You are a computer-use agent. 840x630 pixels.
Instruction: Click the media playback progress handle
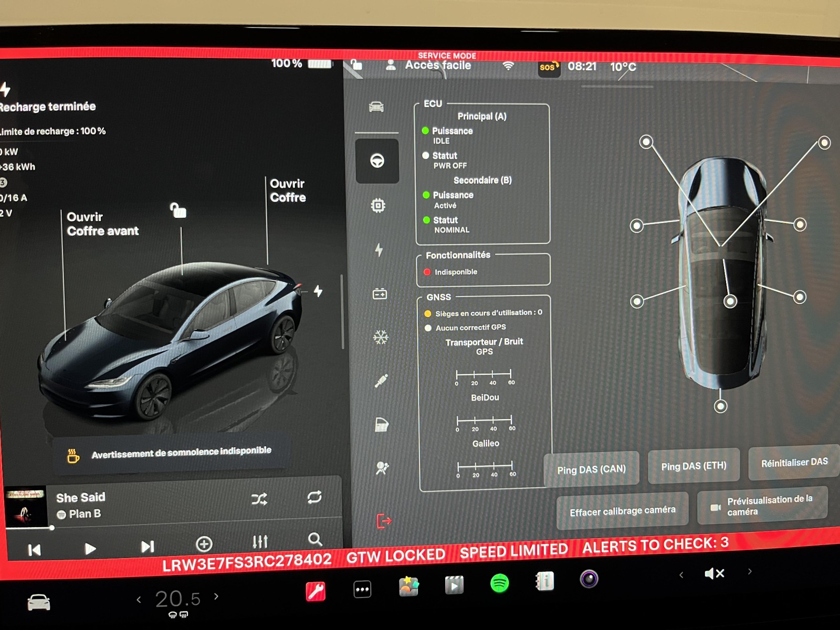click(52, 528)
